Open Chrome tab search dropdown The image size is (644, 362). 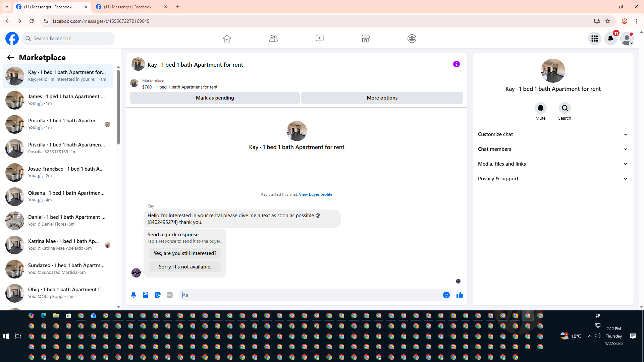click(x=7, y=7)
